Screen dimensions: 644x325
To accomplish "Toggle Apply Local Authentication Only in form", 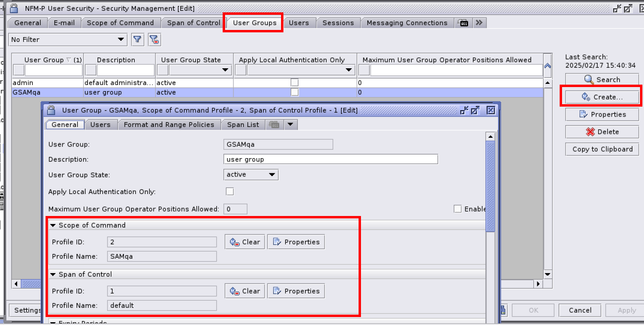I will 230,192.
